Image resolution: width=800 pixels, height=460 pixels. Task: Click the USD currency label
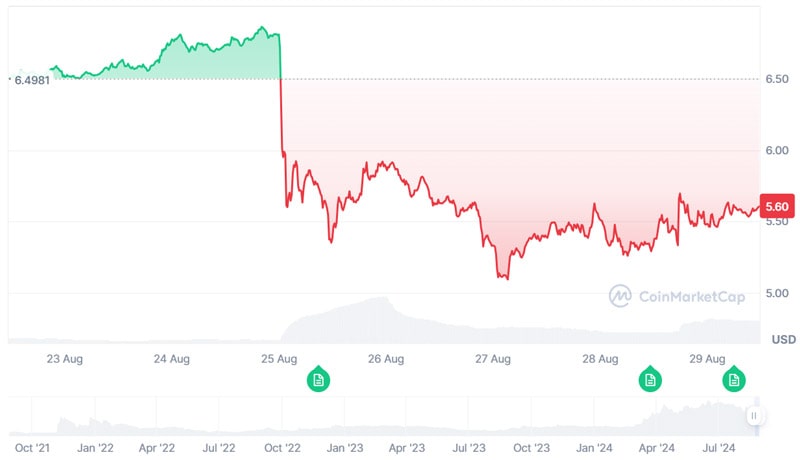(x=784, y=340)
